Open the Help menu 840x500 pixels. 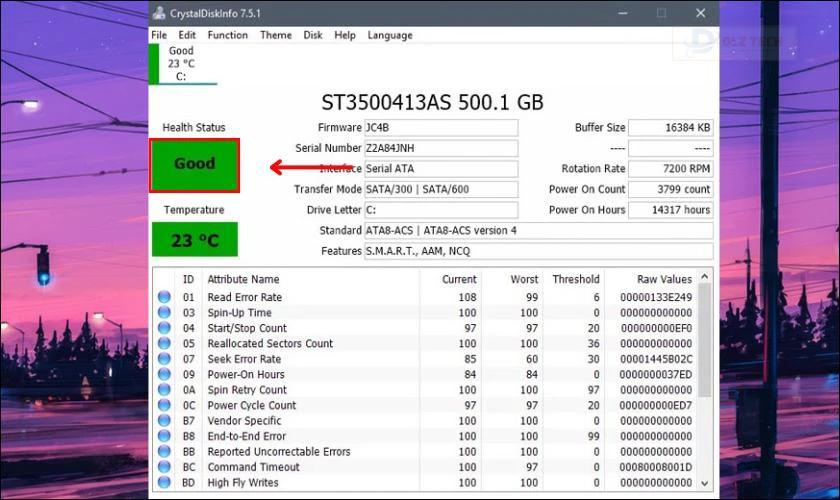coord(345,35)
